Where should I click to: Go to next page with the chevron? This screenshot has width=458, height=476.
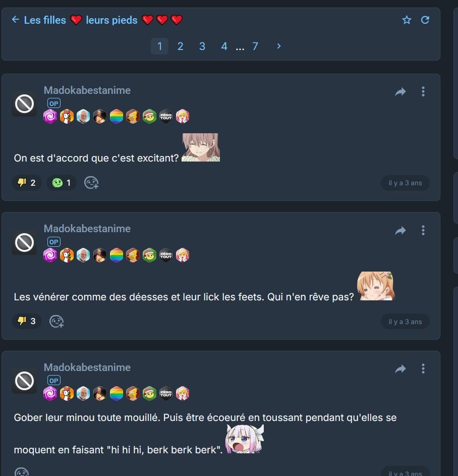(279, 46)
